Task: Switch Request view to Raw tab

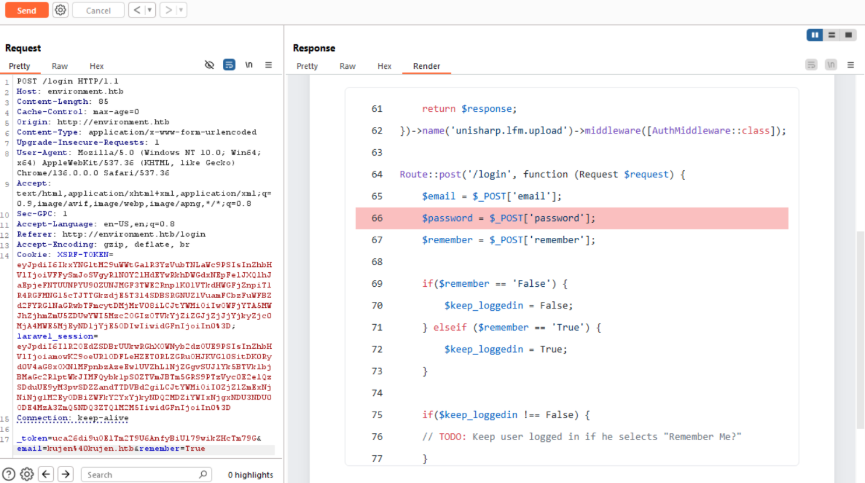Action: tap(60, 66)
